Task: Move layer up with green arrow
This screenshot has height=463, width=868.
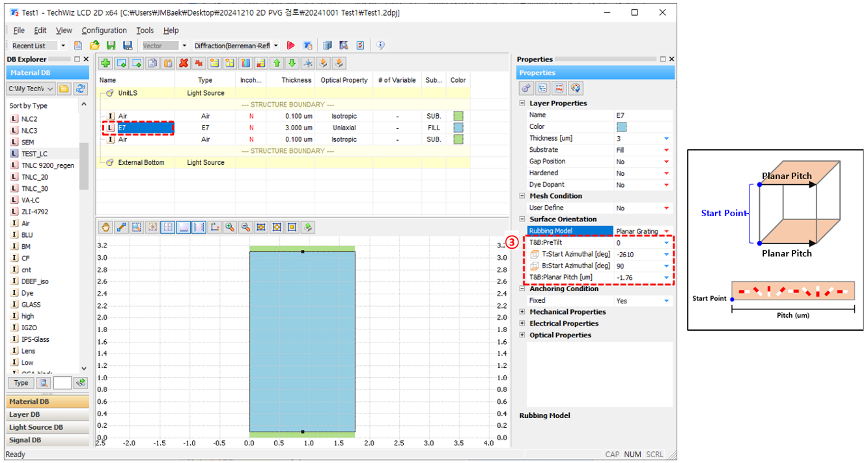Action: [x=277, y=63]
